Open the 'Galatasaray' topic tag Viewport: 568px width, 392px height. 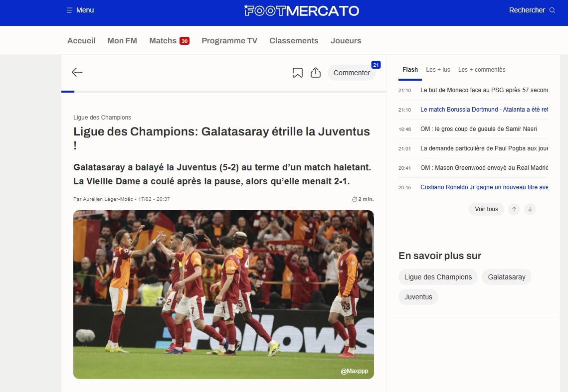[506, 276]
